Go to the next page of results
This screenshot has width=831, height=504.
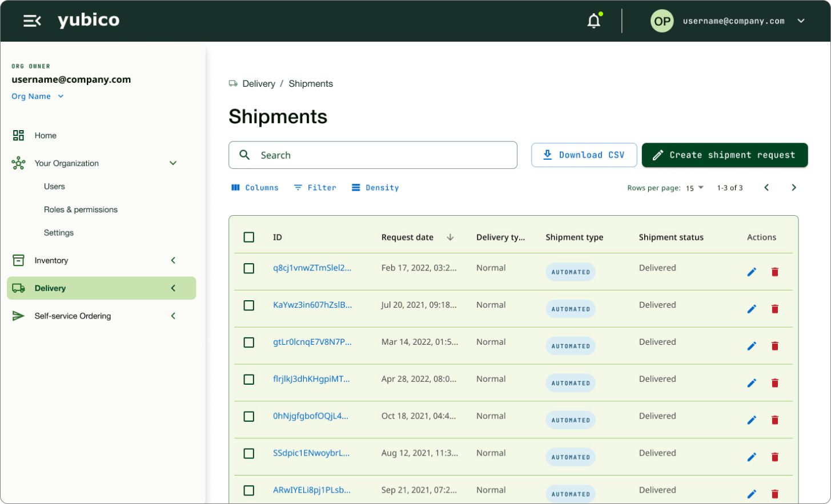[x=793, y=188]
